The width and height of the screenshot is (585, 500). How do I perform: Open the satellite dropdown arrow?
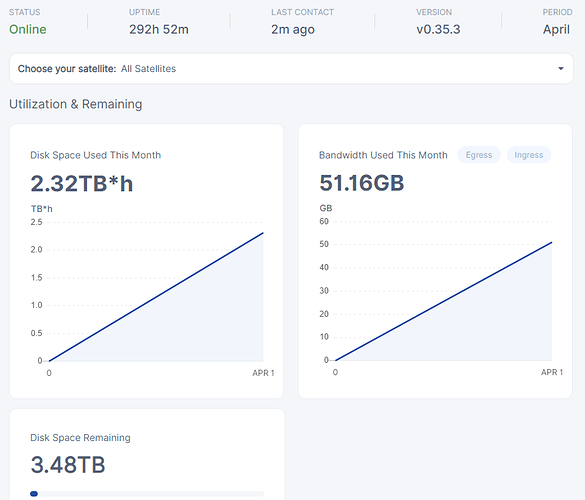coord(560,69)
